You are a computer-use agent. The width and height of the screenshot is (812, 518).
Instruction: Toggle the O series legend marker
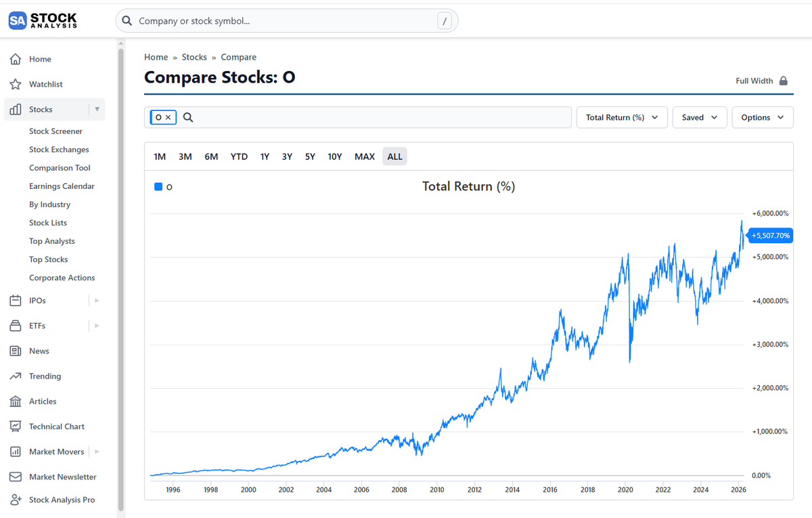click(158, 186)
